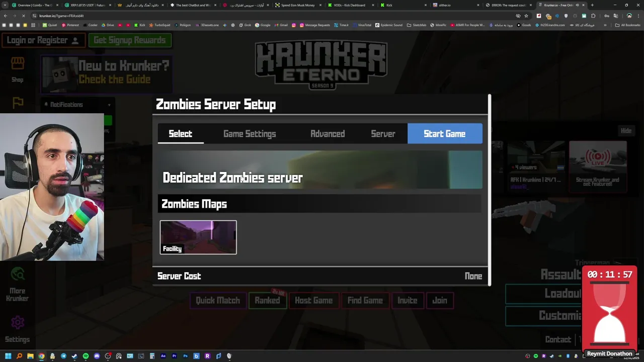Open Telegram from the taskbar
644x362 pixels.
click(63, 356)
